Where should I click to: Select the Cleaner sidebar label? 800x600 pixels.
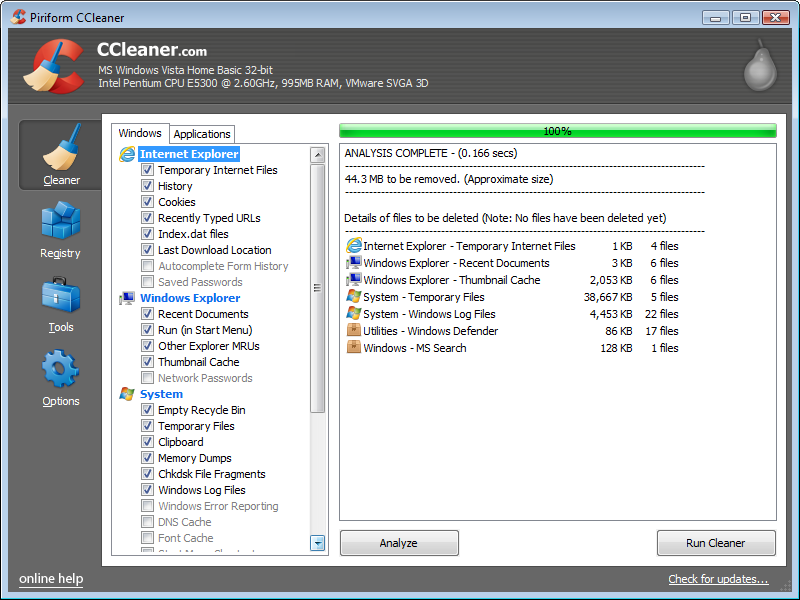(61, 180)
